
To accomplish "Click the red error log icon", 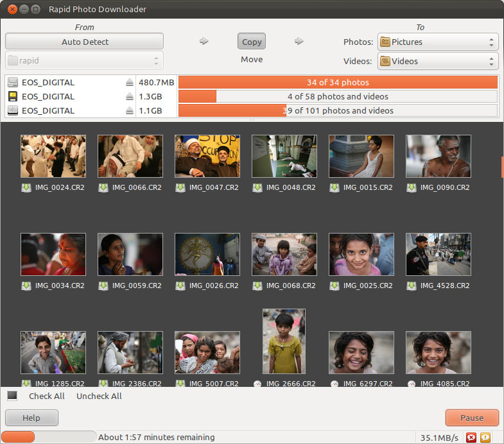I will (471, 438).
